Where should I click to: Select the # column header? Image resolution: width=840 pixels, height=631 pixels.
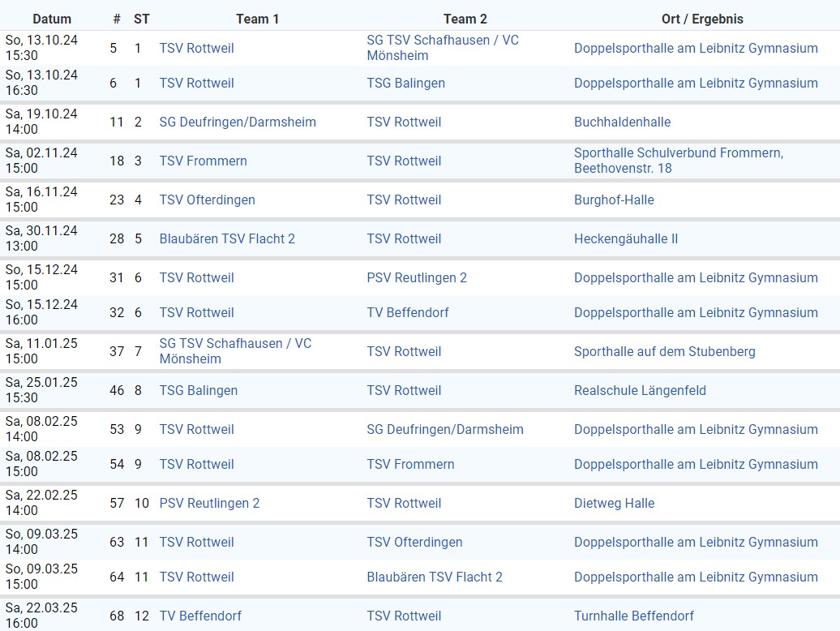click(x=117, y=19)
